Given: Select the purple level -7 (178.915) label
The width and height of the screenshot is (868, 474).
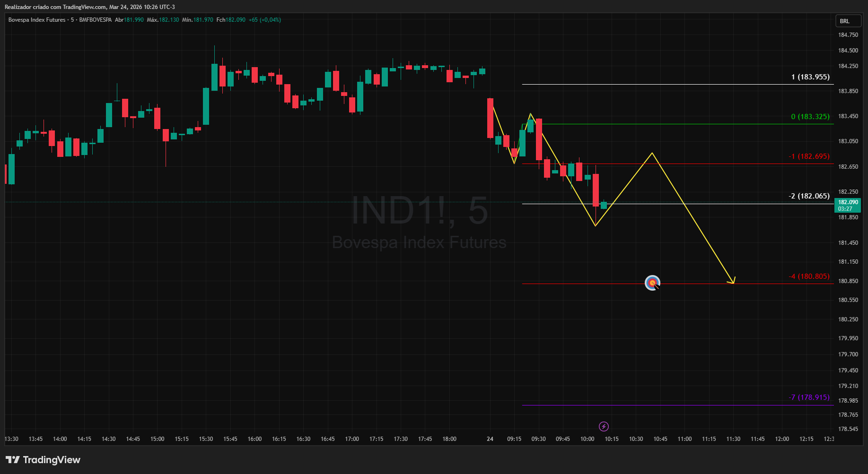Looking at the screenshot, I should tap(809, 397).
